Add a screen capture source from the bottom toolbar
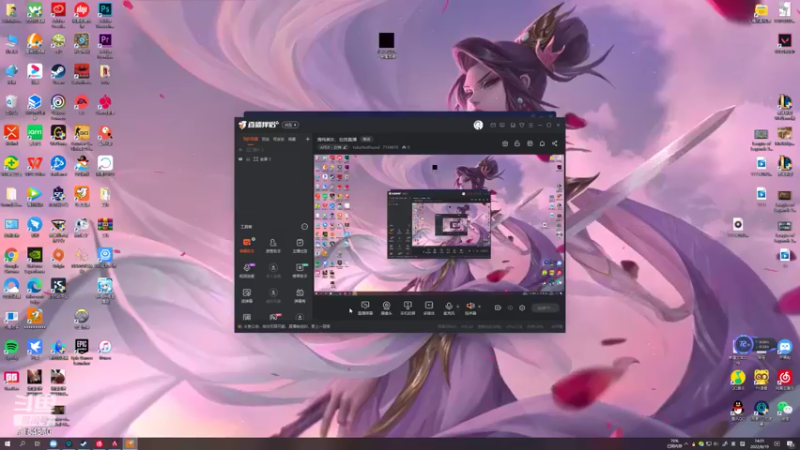800x450 pixels. [x=365, y=307]
